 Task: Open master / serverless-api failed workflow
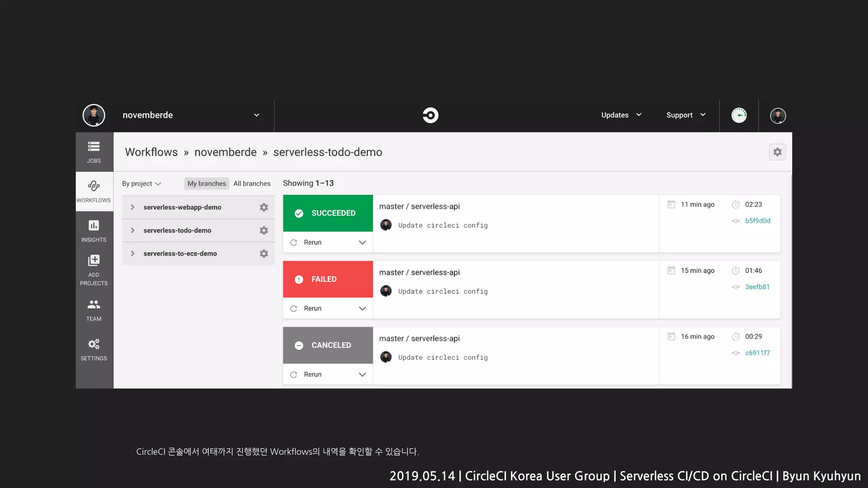coord(419,272)
